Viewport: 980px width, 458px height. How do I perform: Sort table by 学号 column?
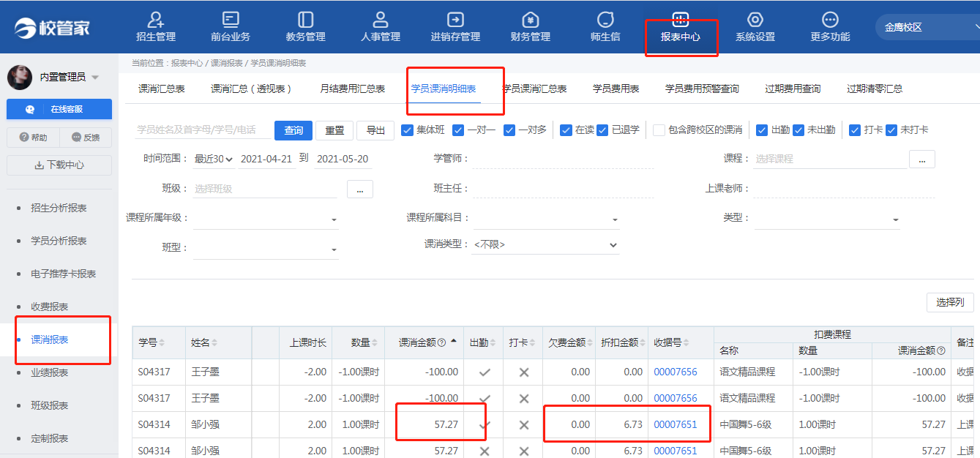tap(161, 342)
